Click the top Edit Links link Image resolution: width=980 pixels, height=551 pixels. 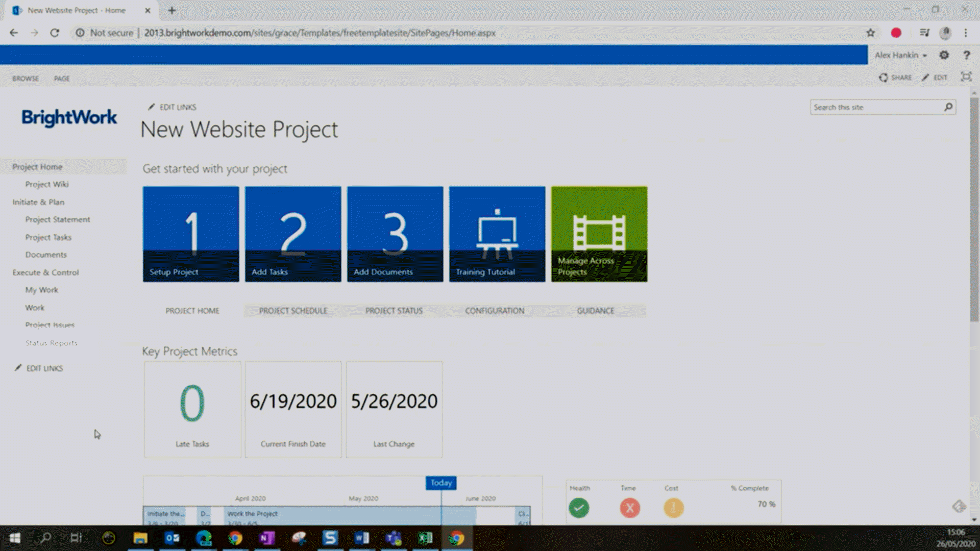pyautogui.click(x=177, y=107)
